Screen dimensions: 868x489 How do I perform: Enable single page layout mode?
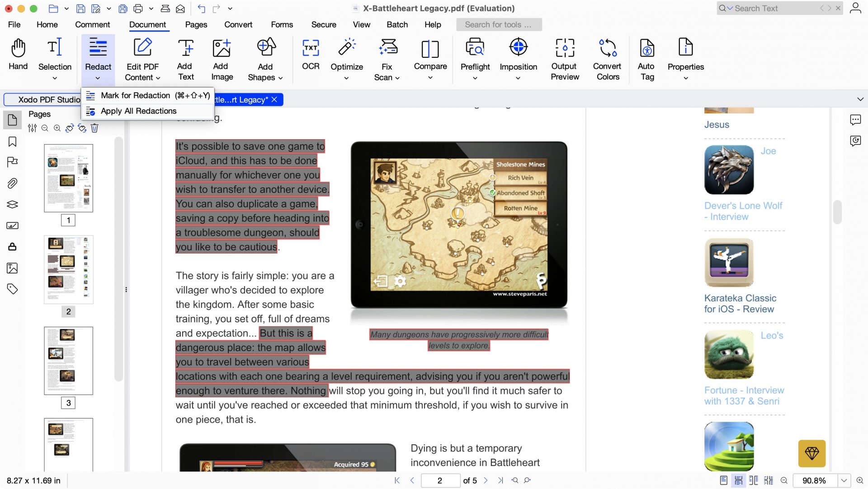point(724,480)
